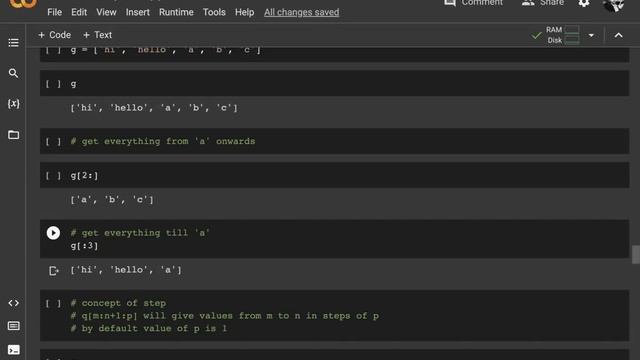Click output ['hi', 'hello', 'a', 'b', 'c']

coord(154,108)
